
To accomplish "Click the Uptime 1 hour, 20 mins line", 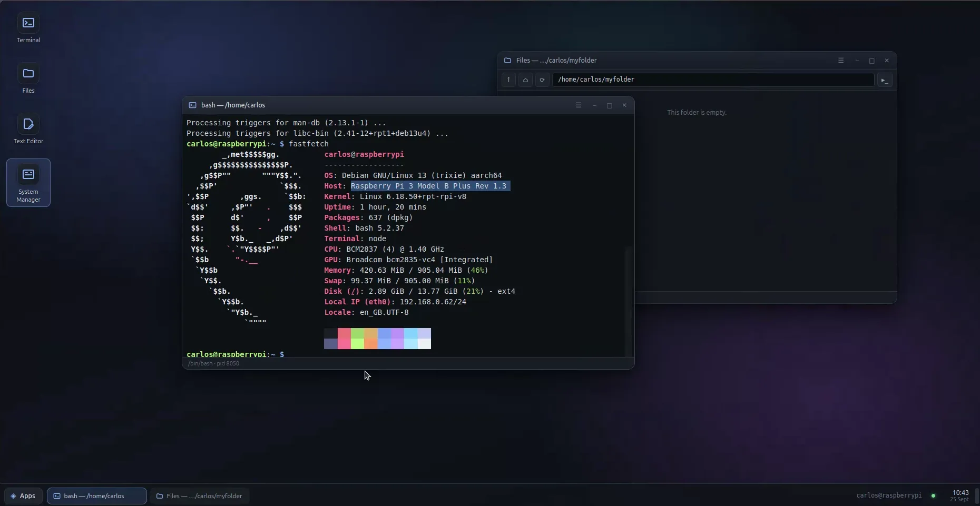I will (375, 207).
